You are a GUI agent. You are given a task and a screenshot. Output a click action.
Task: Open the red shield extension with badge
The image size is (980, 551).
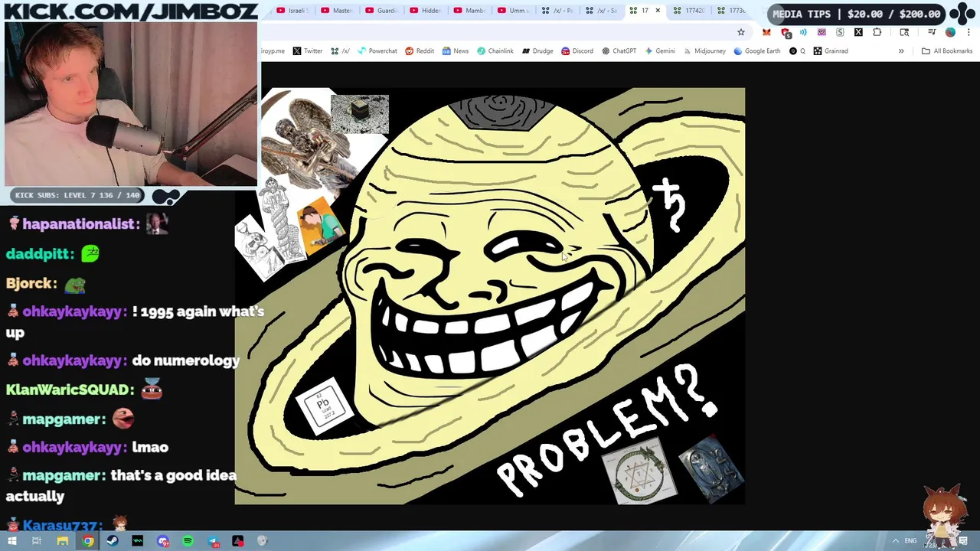[786, 33]
